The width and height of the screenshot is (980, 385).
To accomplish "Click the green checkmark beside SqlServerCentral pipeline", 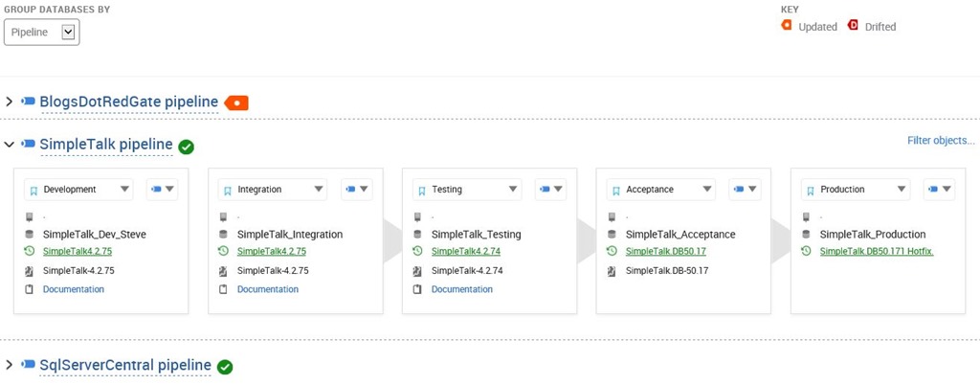I will [225, 367].
